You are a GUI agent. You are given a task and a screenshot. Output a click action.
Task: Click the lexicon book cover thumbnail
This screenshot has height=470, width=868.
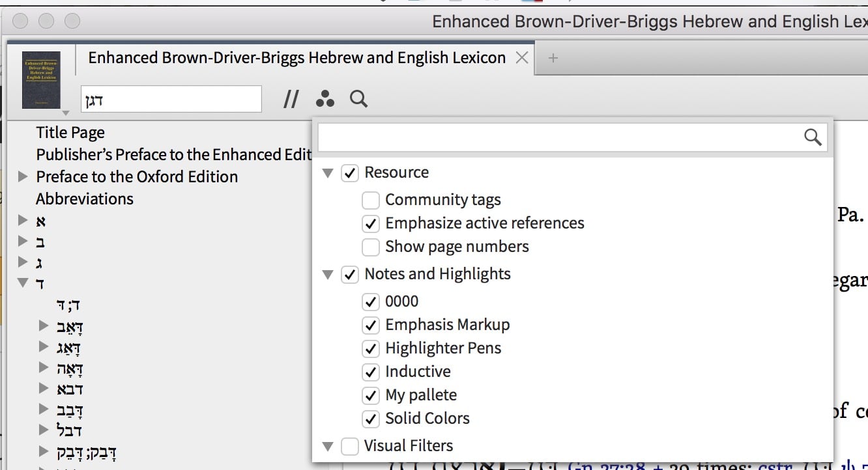pyautogui.click(x=41, y=79)
